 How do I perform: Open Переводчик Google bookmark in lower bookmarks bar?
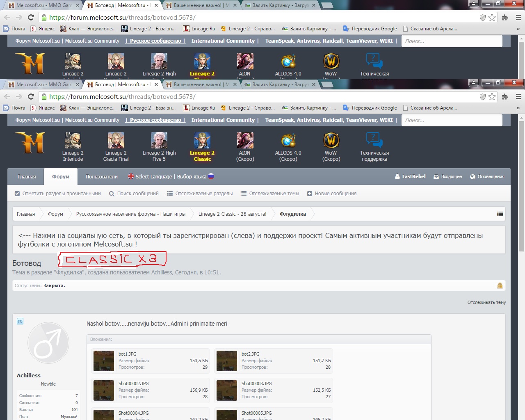tap(370, 108)
